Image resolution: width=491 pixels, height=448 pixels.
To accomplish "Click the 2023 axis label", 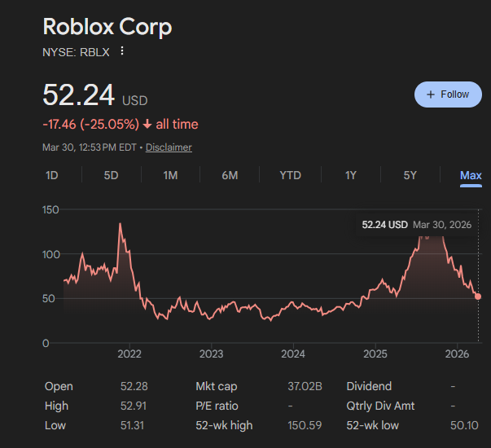I will (212, 354).
